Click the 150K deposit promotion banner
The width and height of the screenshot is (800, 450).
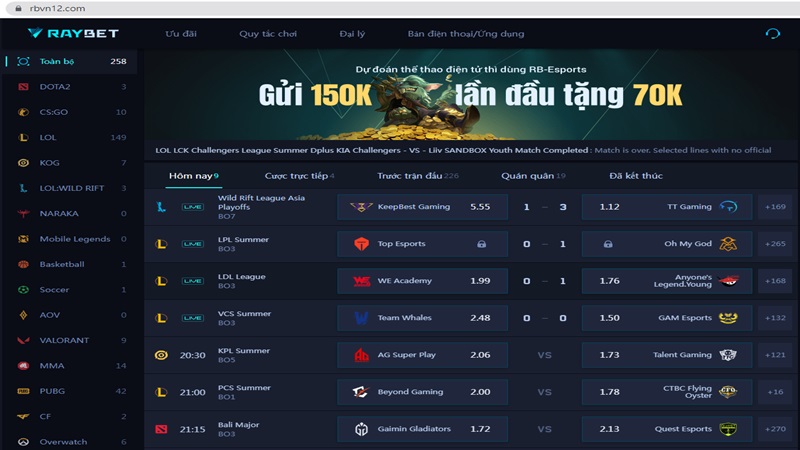[471, 94]
